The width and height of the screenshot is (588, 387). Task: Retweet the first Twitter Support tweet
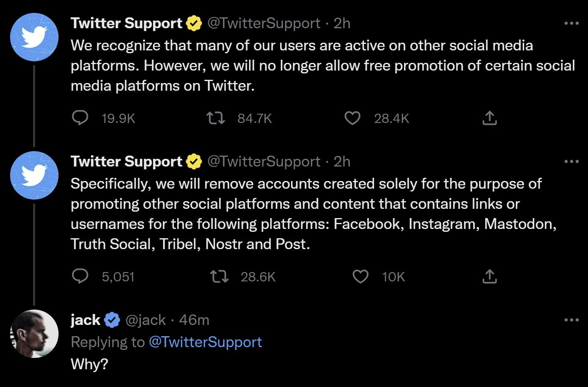pyautogui.click(x=216, y=118)
